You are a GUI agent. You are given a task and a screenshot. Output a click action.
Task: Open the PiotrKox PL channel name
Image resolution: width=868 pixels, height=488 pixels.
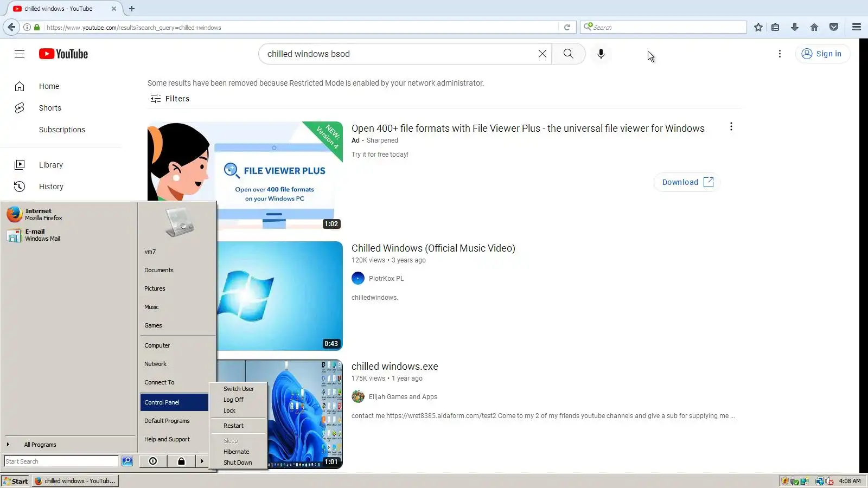[386, 279]
